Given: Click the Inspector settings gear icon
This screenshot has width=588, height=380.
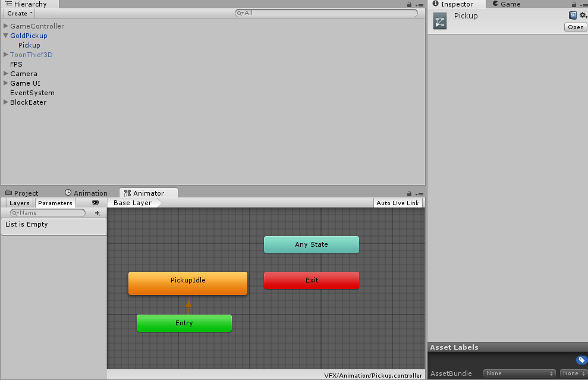Looking at the screenshot, I should [x=582, y=15].
